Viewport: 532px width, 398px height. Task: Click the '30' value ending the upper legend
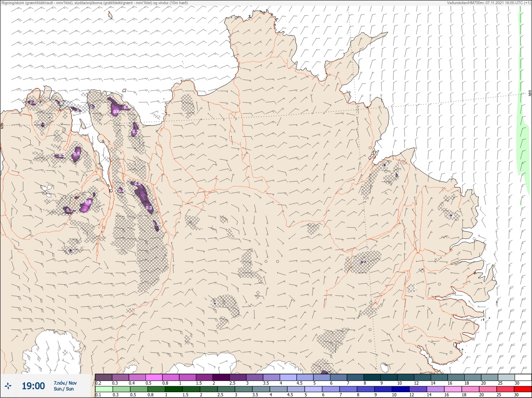point(517,383)
